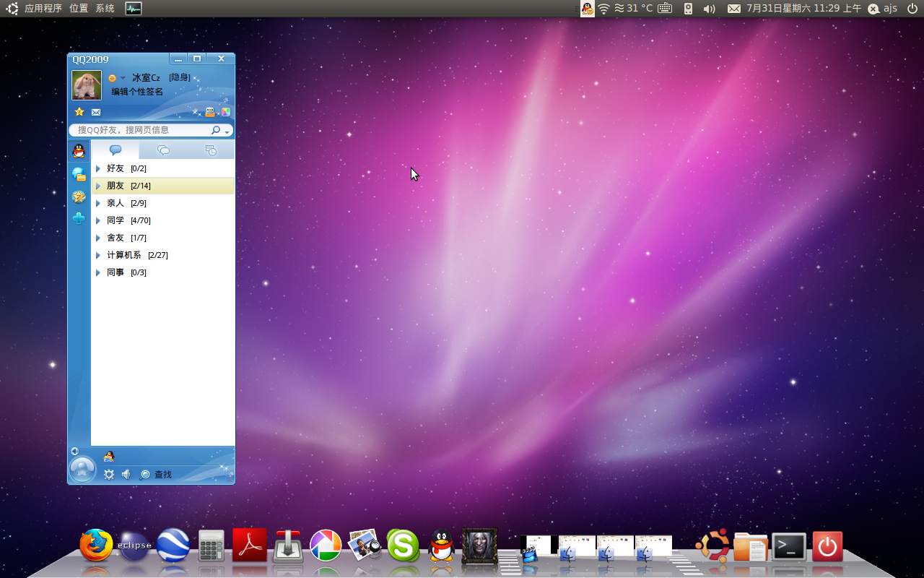Open the network folder sidebar icon
924x578 pixels.
click(79, 174)
